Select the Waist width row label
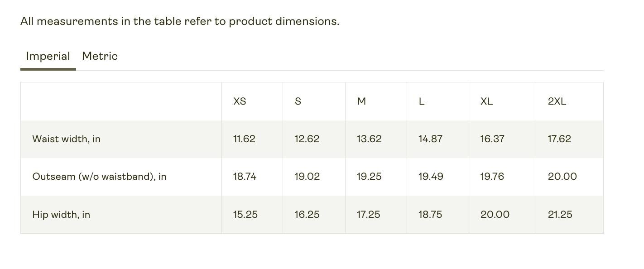The width and height of the screenshot is (644, 269). coord(66,139)
